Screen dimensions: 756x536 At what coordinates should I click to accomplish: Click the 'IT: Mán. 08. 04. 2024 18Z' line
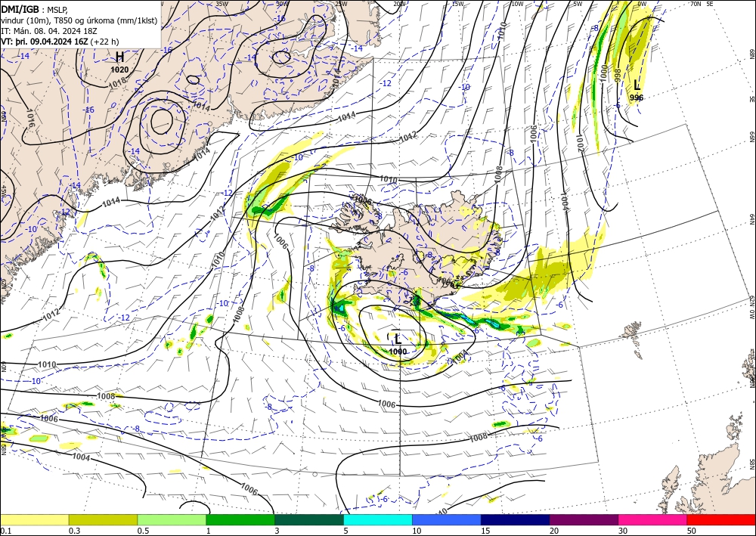(x=49, y=30)
